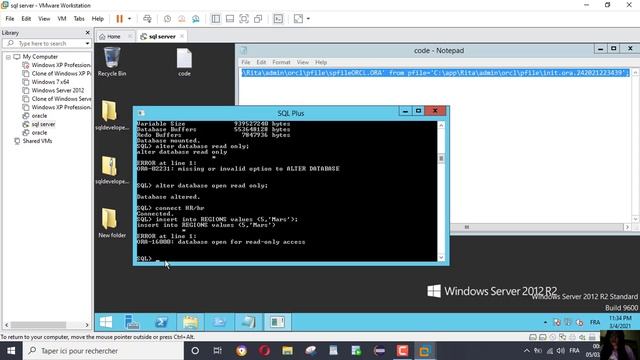
Task: Click guest FRA language indicator
Action: coord(595,322)
